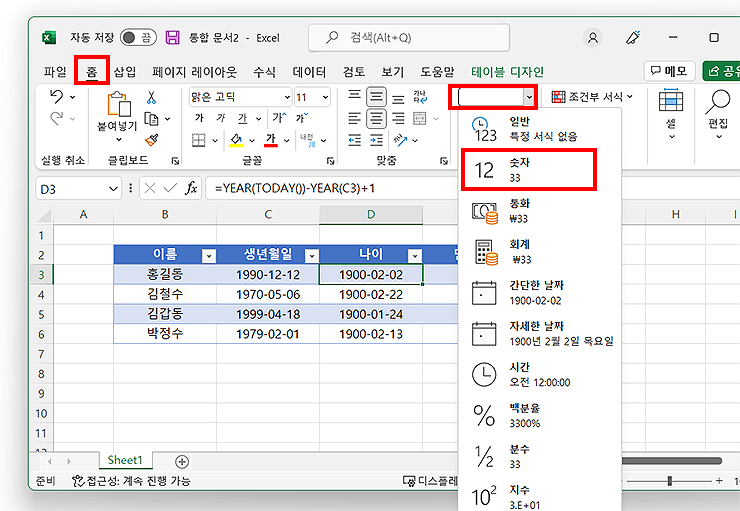740x511 pixels.
Task: Open the 이름 column filter dropdown
Action: click(x=209, y=256)
